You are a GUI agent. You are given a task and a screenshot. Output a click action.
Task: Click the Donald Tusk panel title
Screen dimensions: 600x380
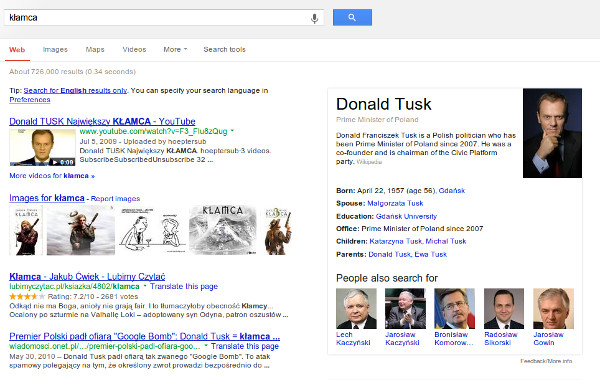(x=384, y=104)
